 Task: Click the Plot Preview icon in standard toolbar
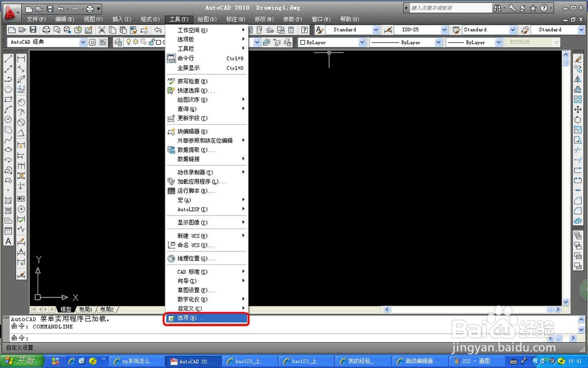tap(57, 29)
